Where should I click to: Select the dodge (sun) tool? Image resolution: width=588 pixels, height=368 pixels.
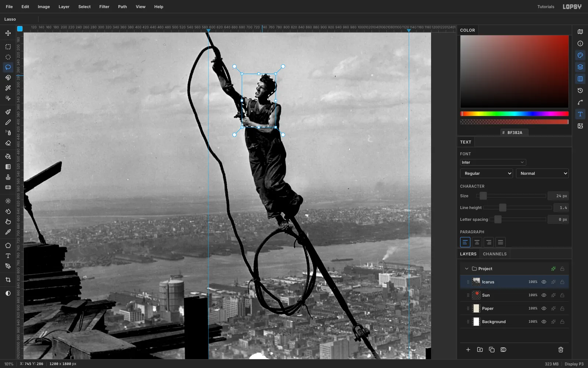coord(8,201)
